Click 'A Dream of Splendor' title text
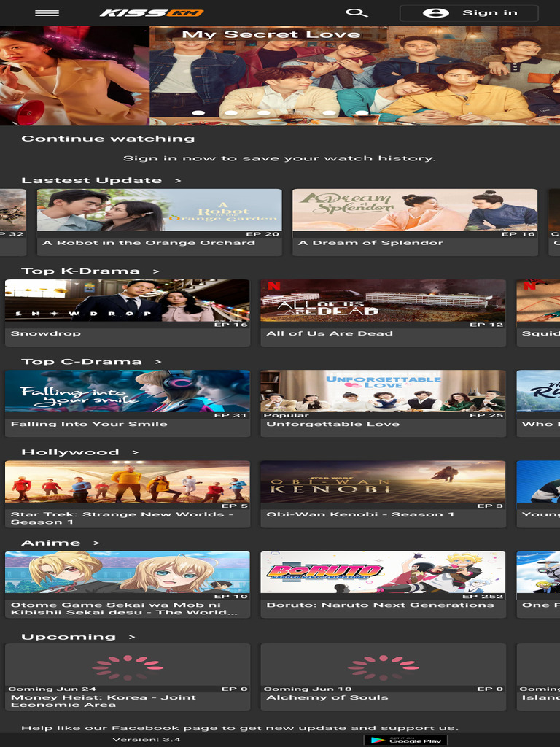Viewport: 560px width, 747px height. (370, 243)
